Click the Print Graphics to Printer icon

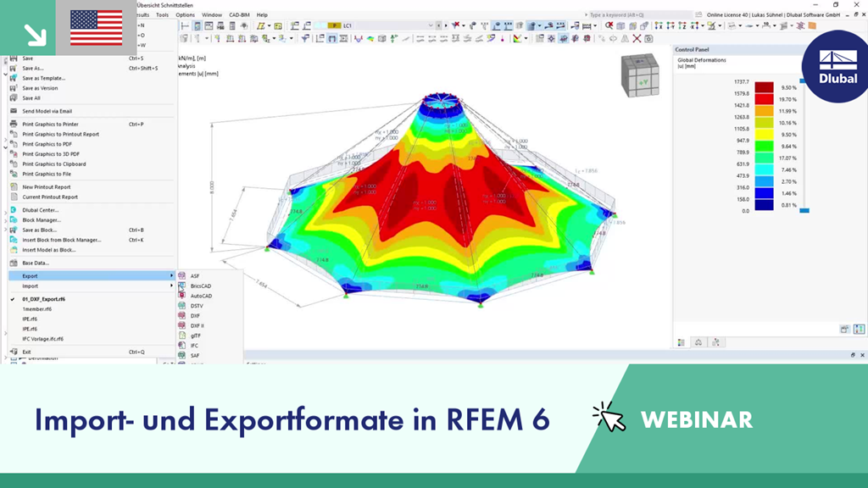coord(14,125)
